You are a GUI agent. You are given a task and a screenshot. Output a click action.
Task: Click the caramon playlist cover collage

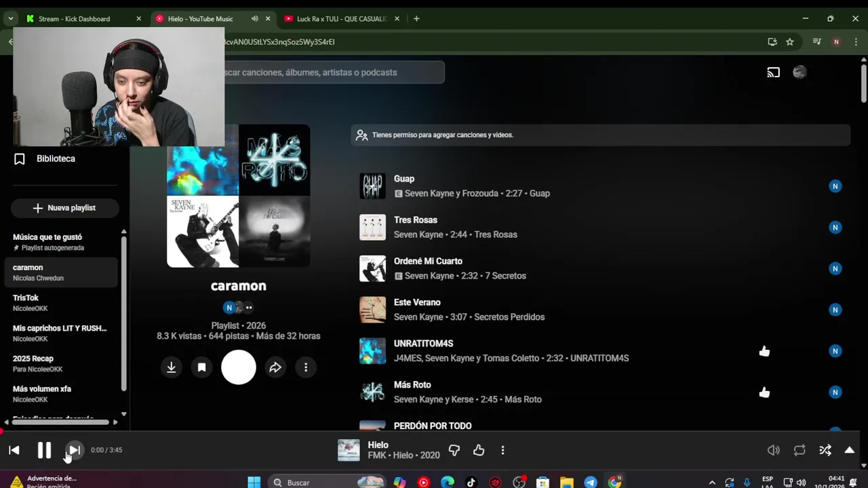(x=239, y=196)
